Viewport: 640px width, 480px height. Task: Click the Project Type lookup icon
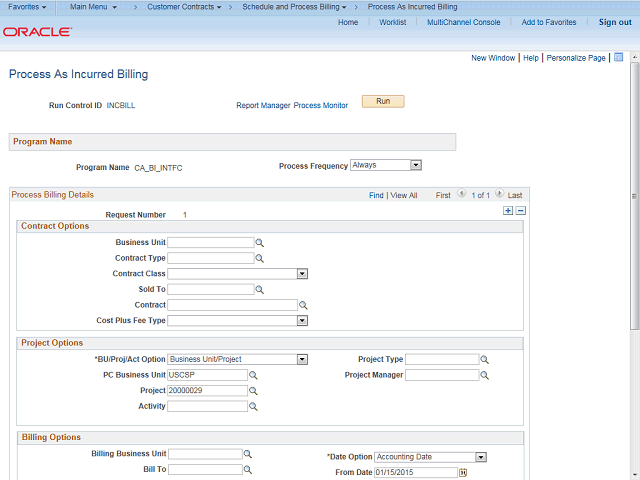tap(485, 360)
